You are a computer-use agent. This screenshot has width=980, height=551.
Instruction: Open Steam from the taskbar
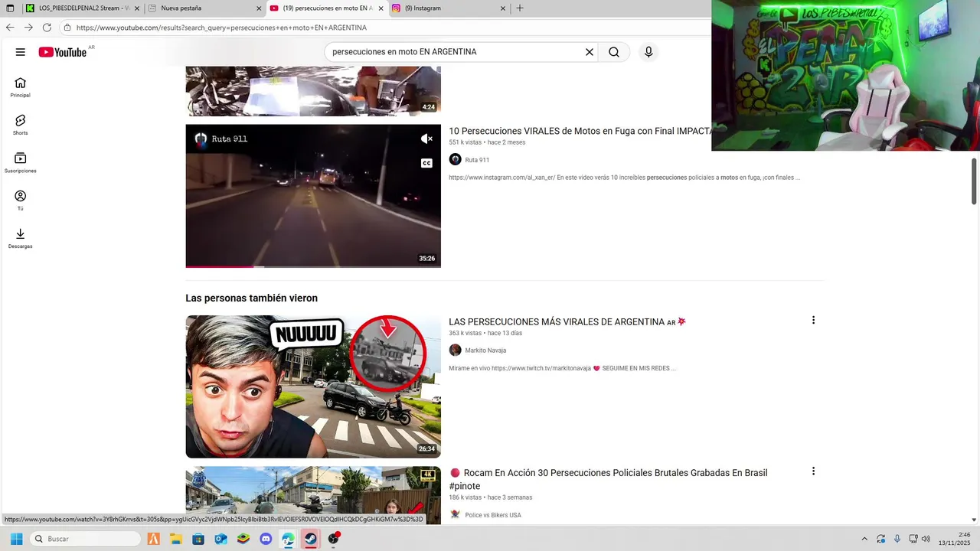tap(310, 539)
